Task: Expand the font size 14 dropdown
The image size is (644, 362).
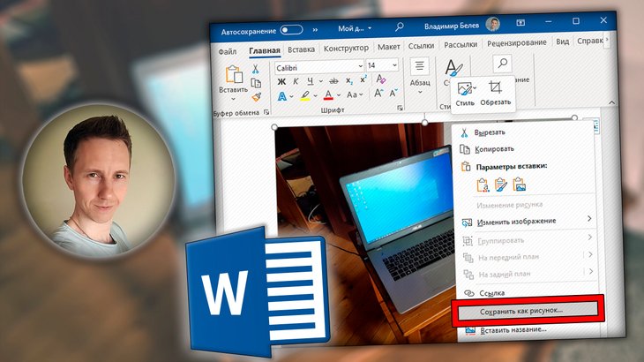Action: tap(393, 66)
